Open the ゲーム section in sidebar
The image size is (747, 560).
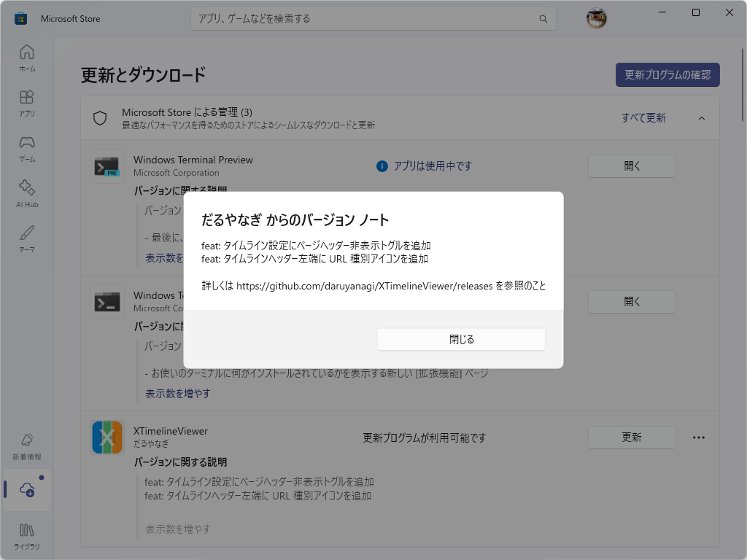[x=27, y=149]
